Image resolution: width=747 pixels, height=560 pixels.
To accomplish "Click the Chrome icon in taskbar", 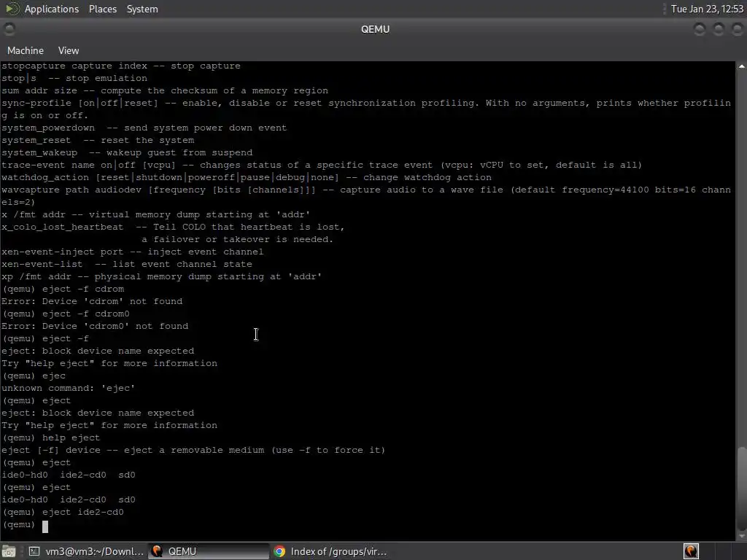I will (279, 551).
